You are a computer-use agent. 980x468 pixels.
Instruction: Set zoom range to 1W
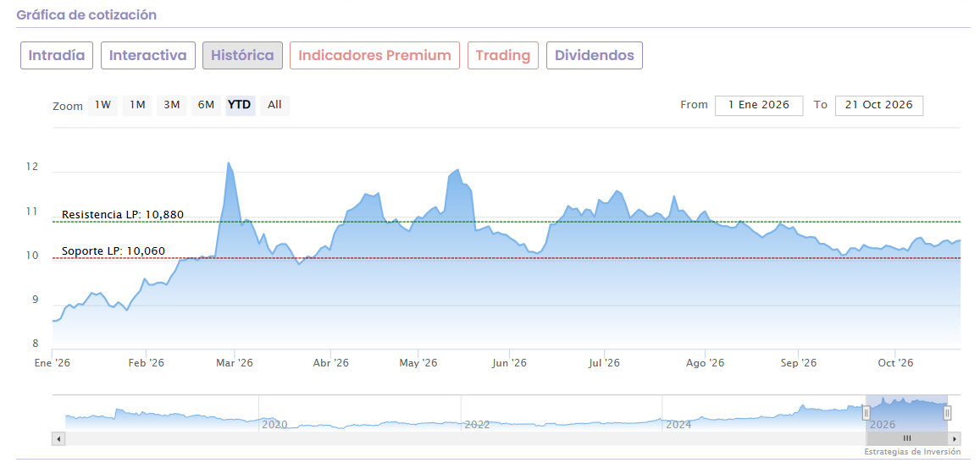(102, 105)
